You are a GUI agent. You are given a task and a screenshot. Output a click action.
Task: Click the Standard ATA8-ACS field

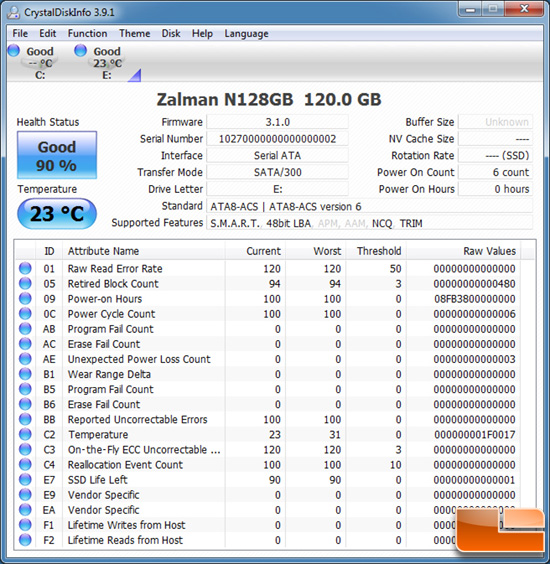369,206
